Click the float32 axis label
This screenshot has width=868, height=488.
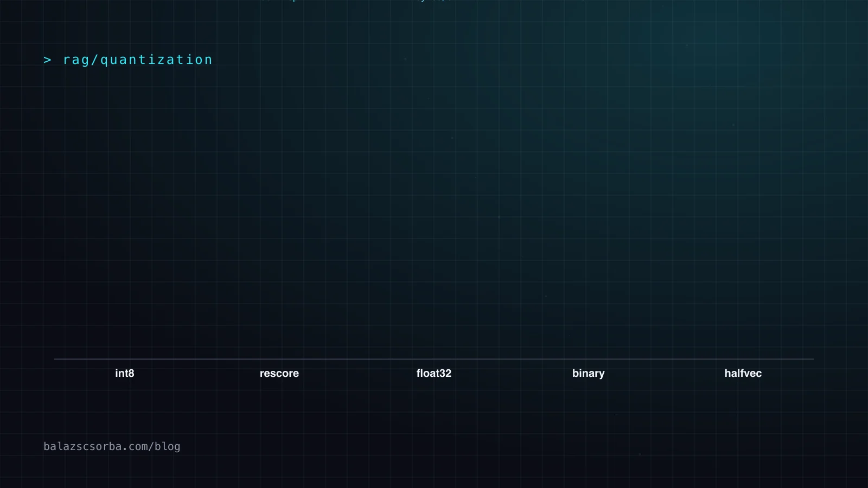(434, 373)
